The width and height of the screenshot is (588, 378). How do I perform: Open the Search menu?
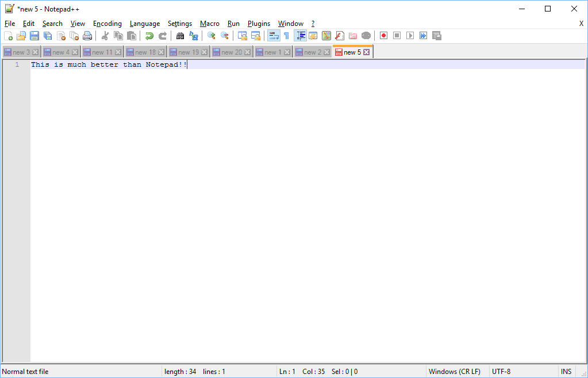tap(52, 24)
